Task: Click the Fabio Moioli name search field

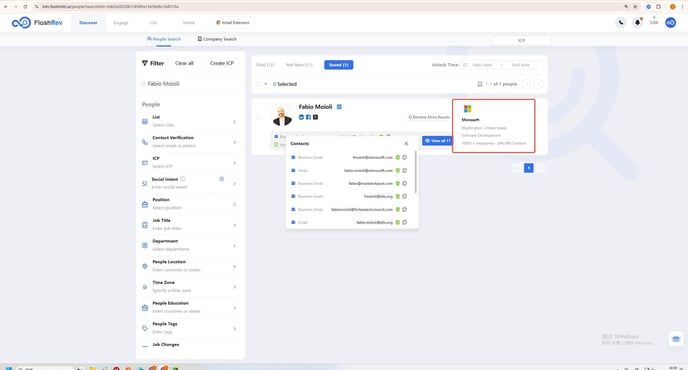Action: coord(190,84)
